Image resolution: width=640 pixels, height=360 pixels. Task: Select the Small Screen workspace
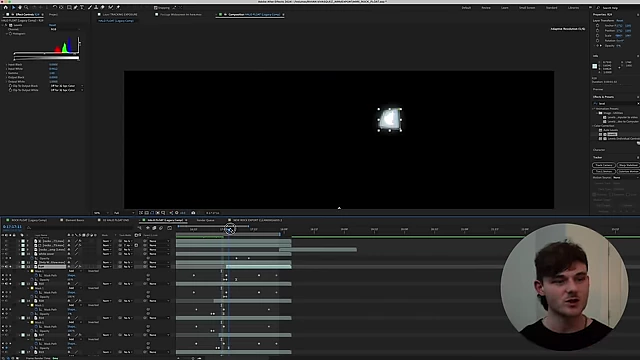tap(527, 8)
